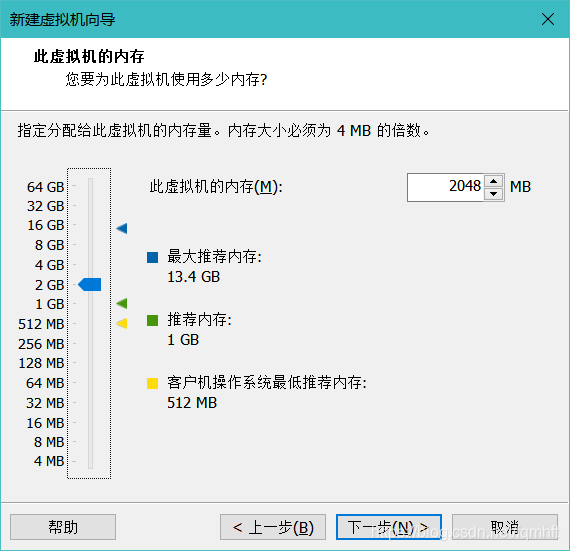Viewport: 570px width, 551px height.
Task: Click the 8 GB scale label
Action: click(x=49, y=245)
